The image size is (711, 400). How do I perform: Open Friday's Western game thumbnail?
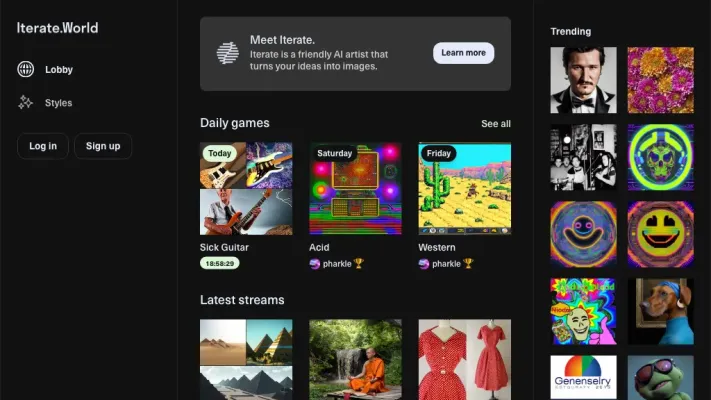(x=464, y=188)
